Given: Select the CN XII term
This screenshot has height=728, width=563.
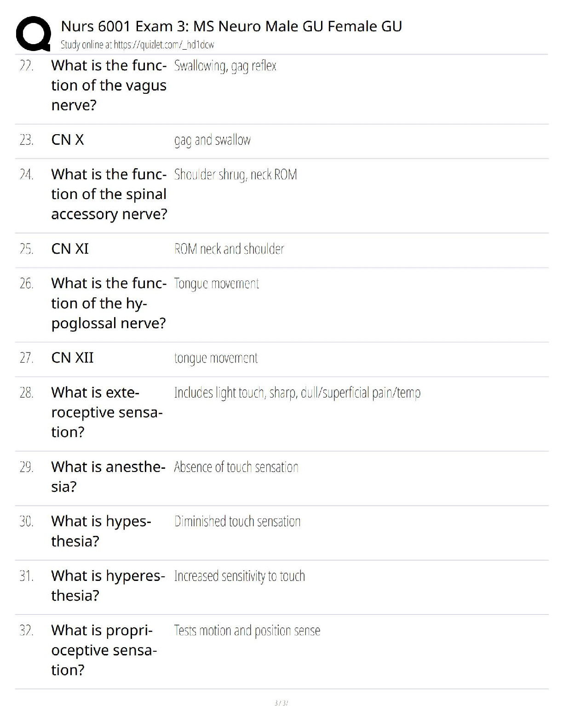Looking at the screenshot, I should pyautogui.click(x=72, y=358).
